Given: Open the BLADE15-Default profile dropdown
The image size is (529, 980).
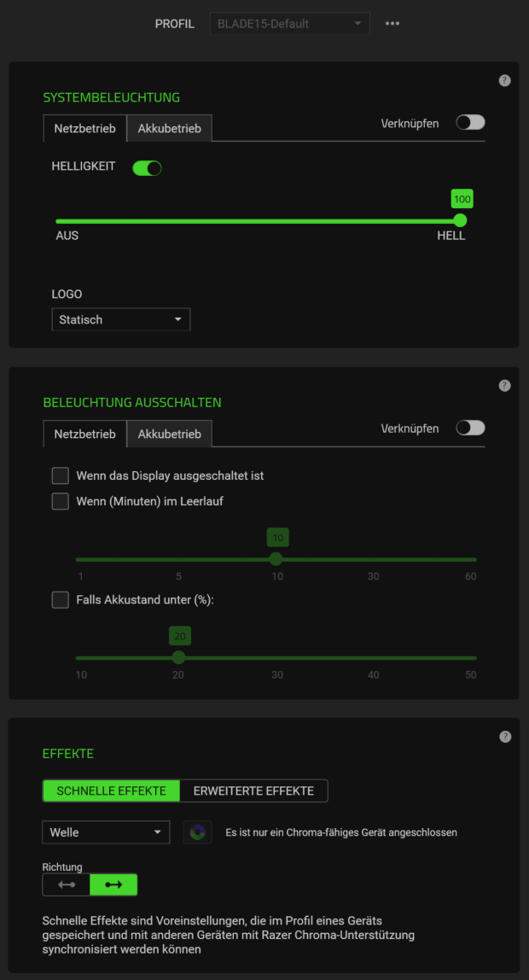Looking at the screenshot, I should pyautogui.click(x=289, y=24).
